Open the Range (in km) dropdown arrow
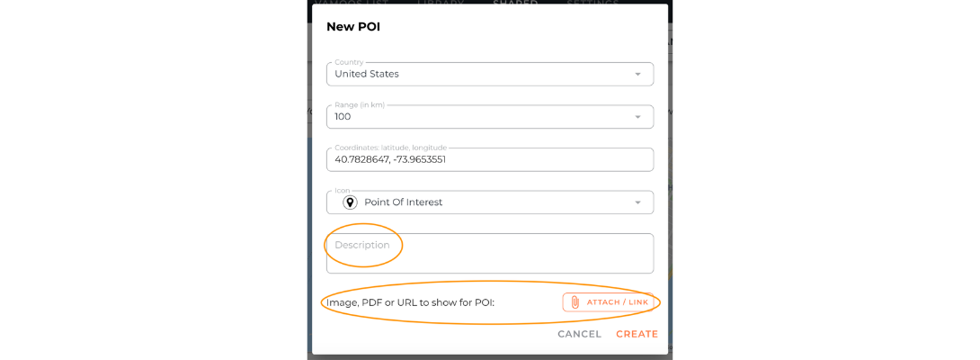 [x=637, y=117]
